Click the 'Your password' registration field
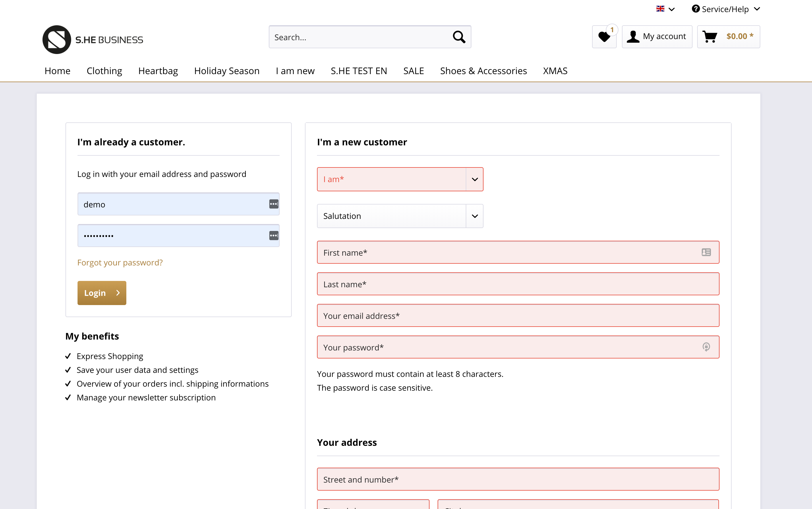Image resolution: width=812 pixels, height=509 pixels. coord(518,347)
